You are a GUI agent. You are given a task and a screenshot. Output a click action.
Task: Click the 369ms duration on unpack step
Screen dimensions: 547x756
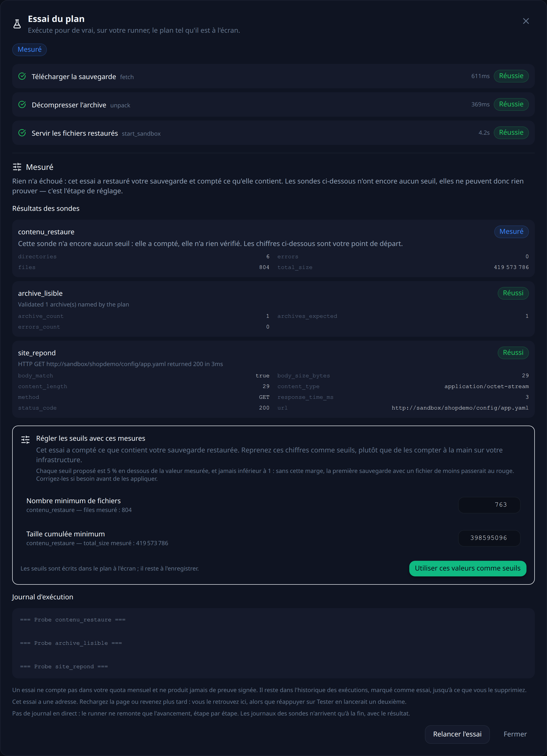480,104
